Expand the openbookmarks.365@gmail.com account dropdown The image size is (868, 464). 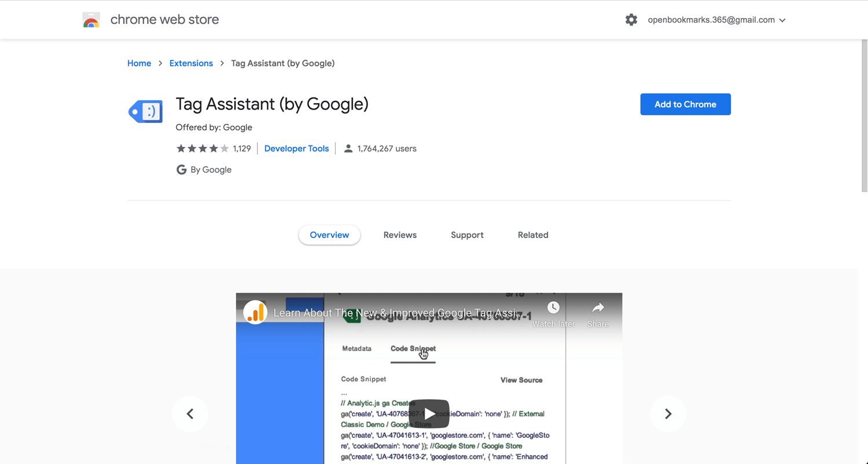pos(716,20)
